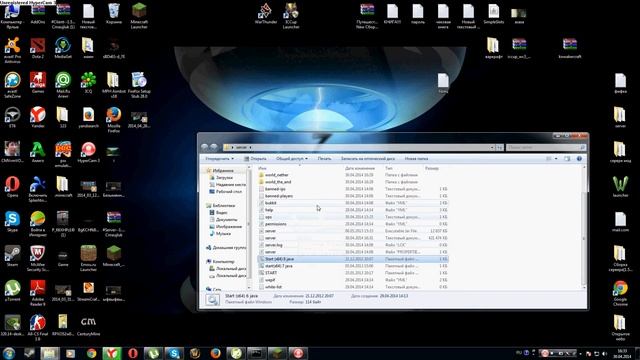Switch to uTorrent in the taskbar
Viewport: 640px width, 360px height.
153,353
